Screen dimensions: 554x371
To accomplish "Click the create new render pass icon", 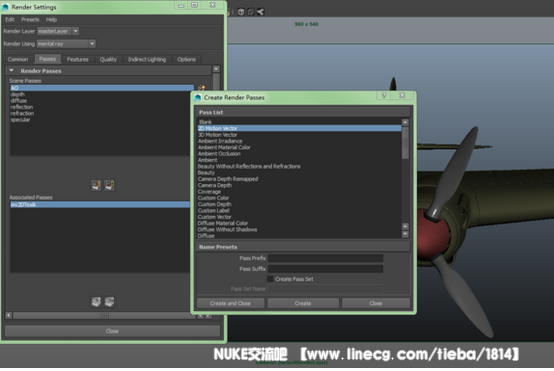I will click(x=202, y=87).
